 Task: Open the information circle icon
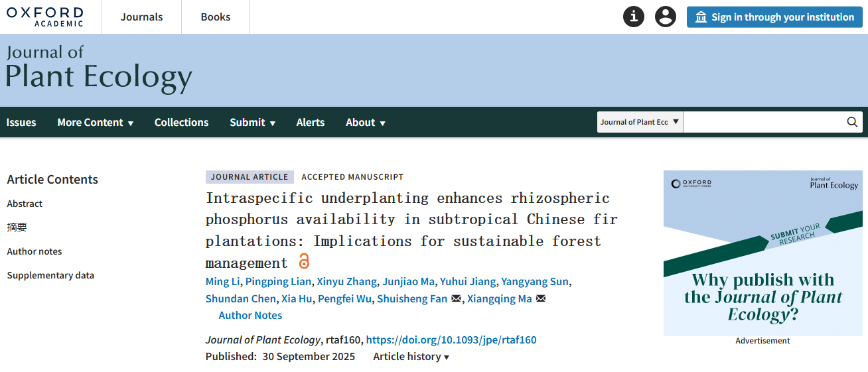tap(634, 17)
